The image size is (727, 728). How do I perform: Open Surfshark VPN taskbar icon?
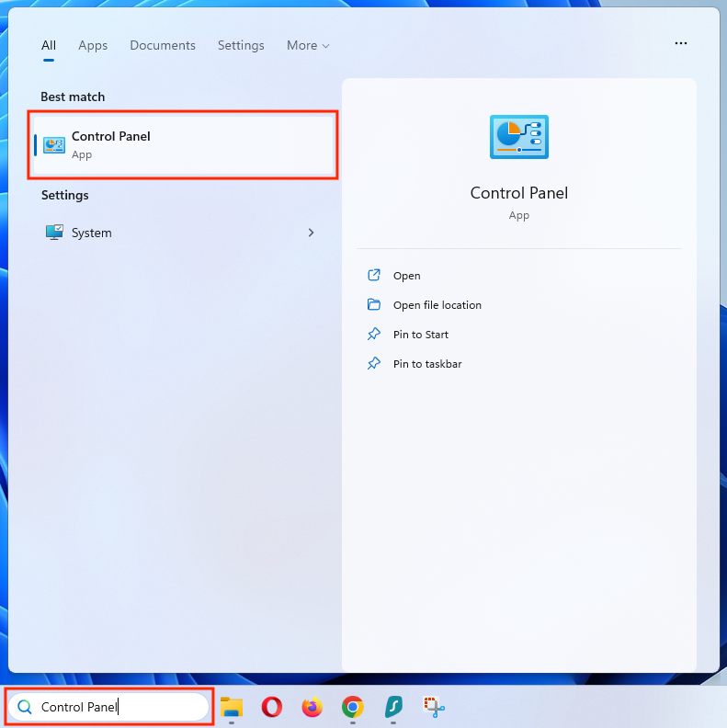click(x=392, y=706)
